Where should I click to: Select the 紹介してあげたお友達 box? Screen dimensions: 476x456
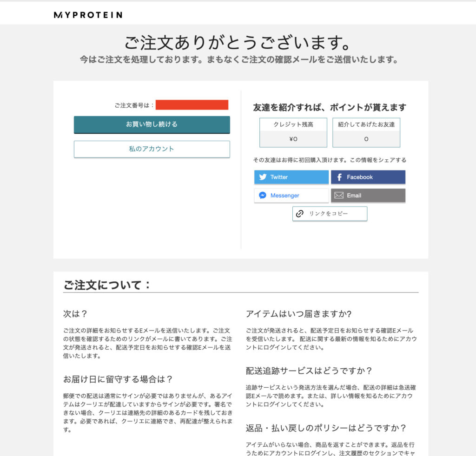366,132
